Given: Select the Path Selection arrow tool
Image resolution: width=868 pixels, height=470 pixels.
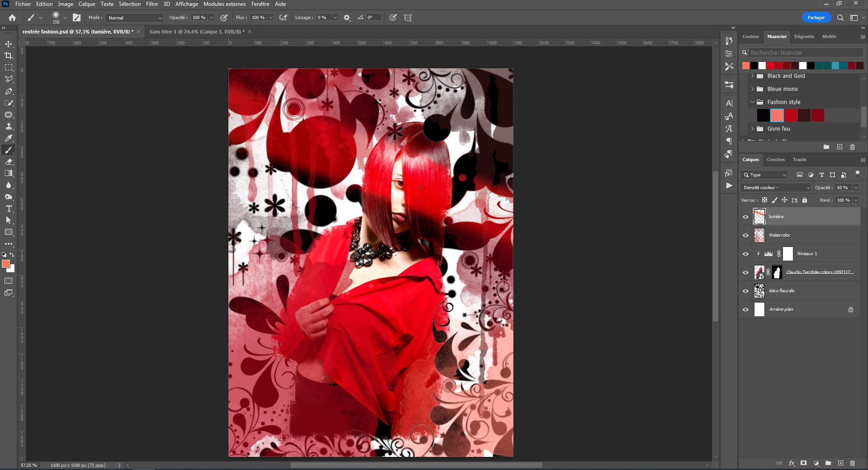Looking at the screenshot, I should [x=9, y=220].
